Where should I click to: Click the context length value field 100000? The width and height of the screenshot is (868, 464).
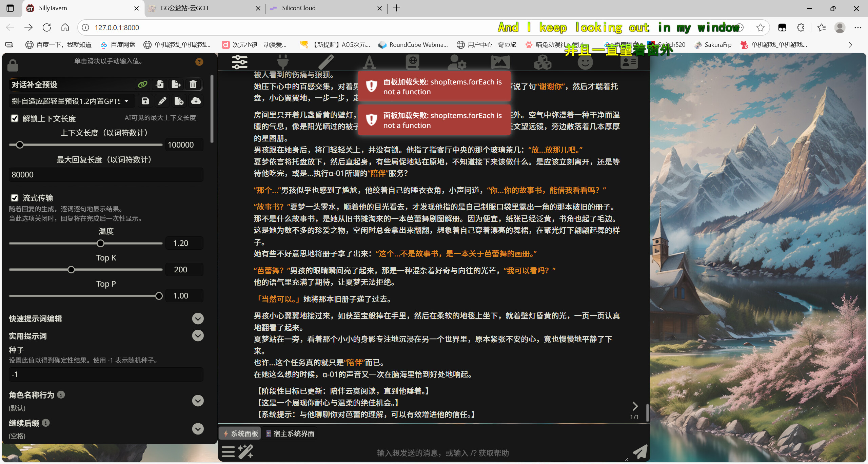(x=184, y=145)
